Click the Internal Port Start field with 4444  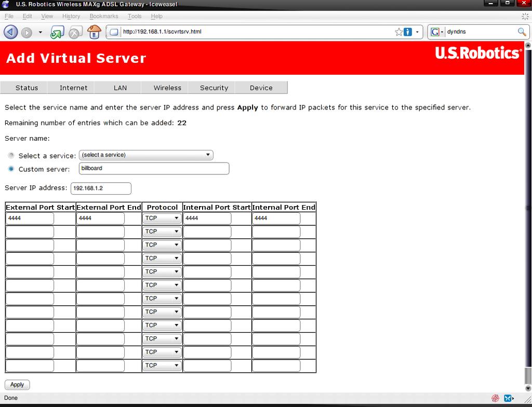pos(207,219)
